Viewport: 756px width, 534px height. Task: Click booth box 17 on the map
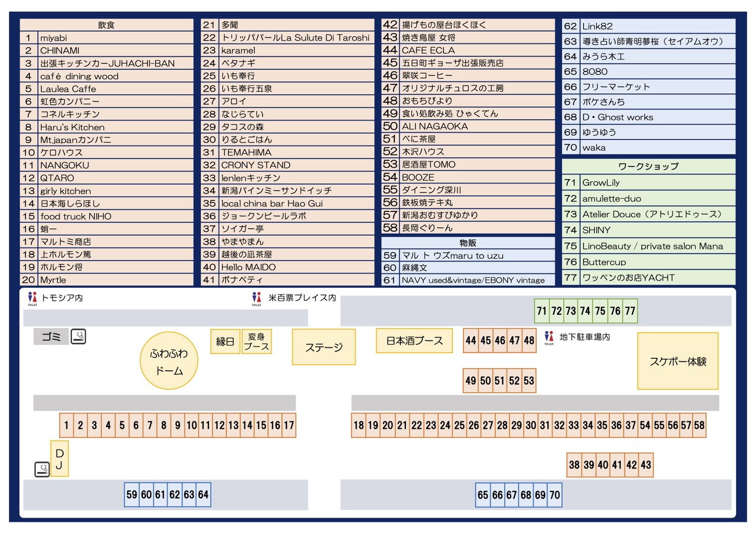(289, 425)
